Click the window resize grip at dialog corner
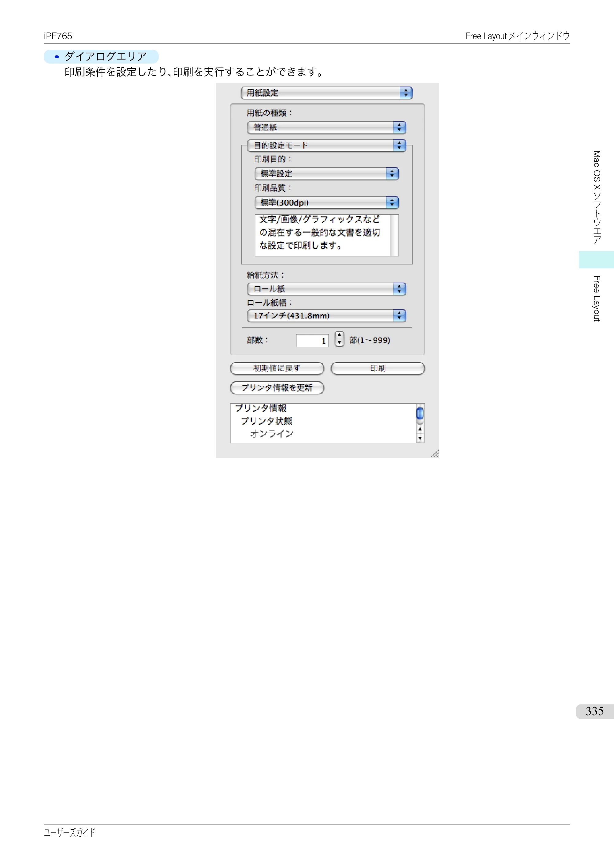Screen dimensions: 614x868 click(x=435, y=454)
